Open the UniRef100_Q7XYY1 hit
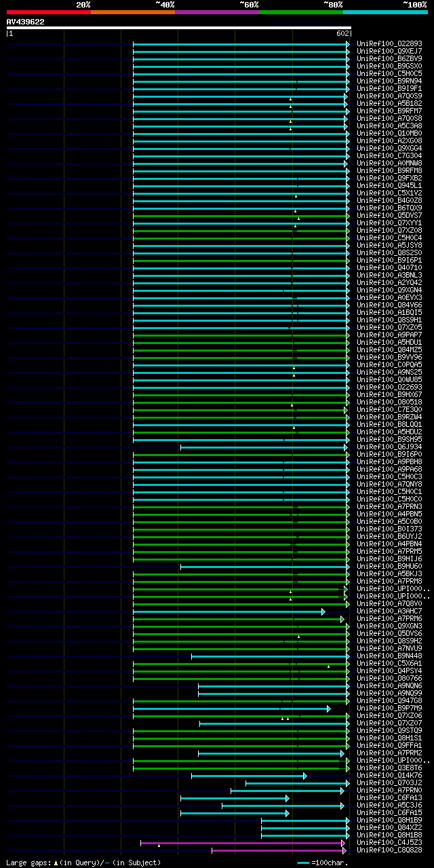 click(389, 223)
